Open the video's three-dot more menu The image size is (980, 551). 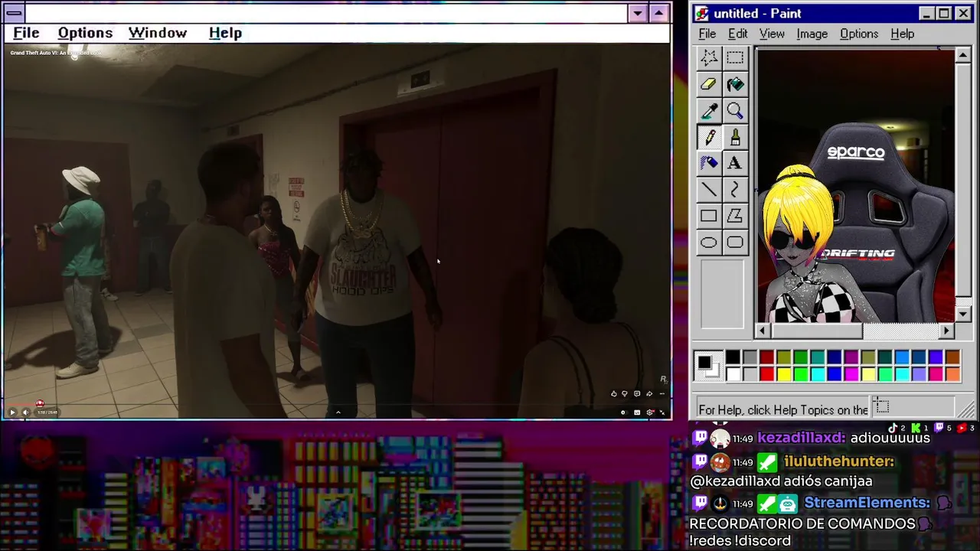[x=661, y=394]
